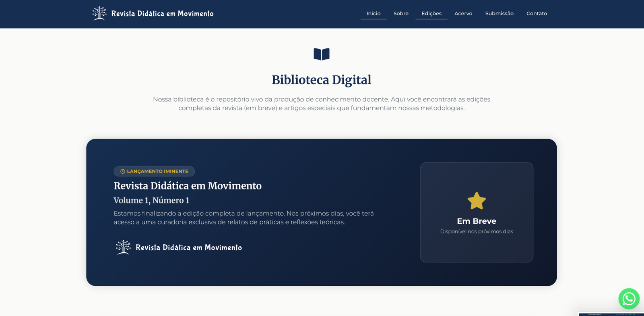Go to the Início nav item
Image resolution: width=644 pixels, height=316 pixels.
373,14
